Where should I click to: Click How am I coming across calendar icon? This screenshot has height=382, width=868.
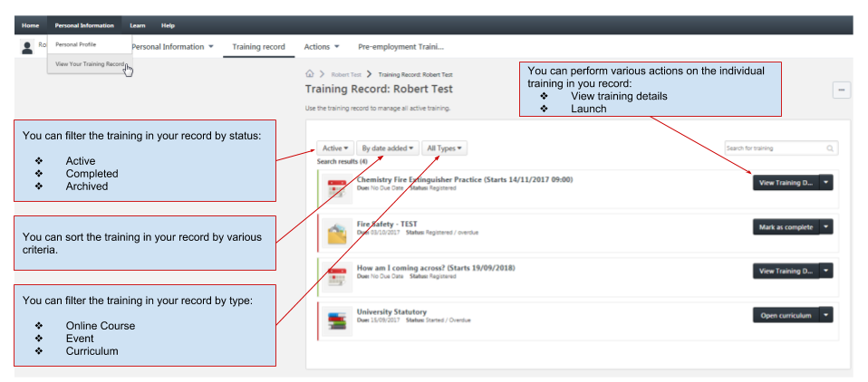click(x=338, y=276)
